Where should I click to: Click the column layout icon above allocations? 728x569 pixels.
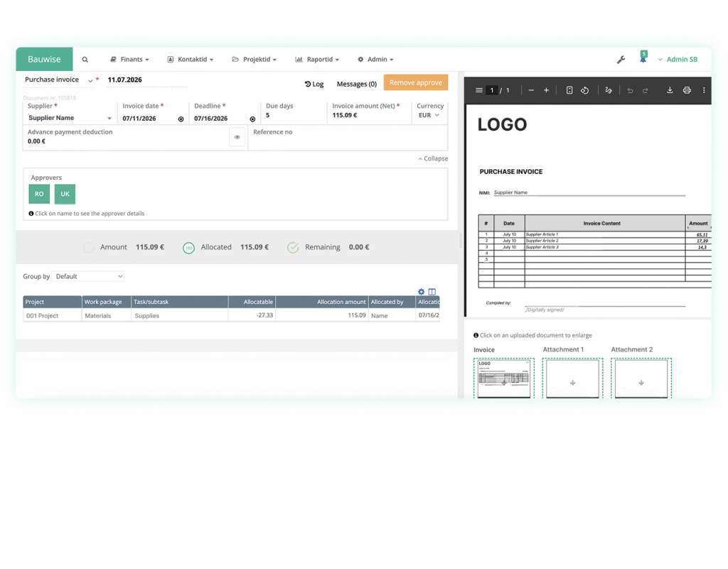click(432, 291)
